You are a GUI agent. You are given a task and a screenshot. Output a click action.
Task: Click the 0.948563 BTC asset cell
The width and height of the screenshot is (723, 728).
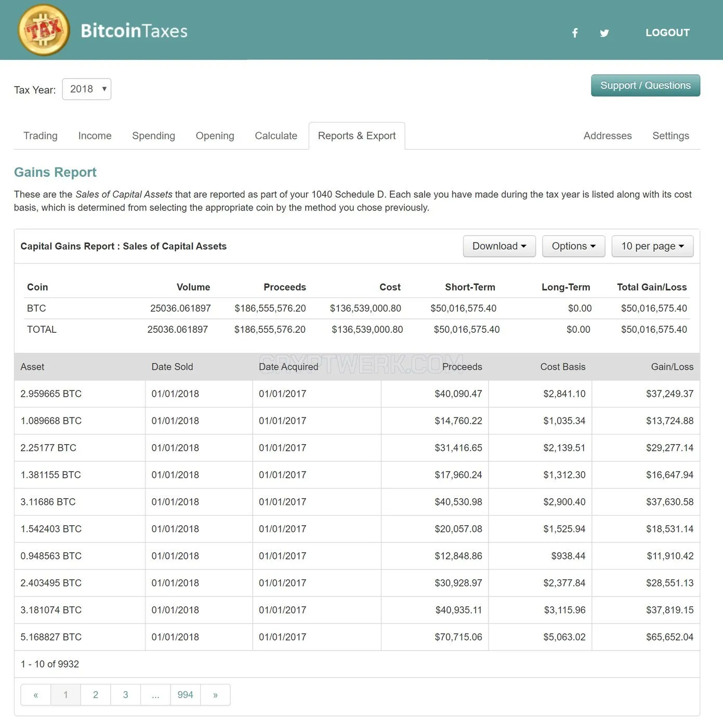tap(51, 556)
